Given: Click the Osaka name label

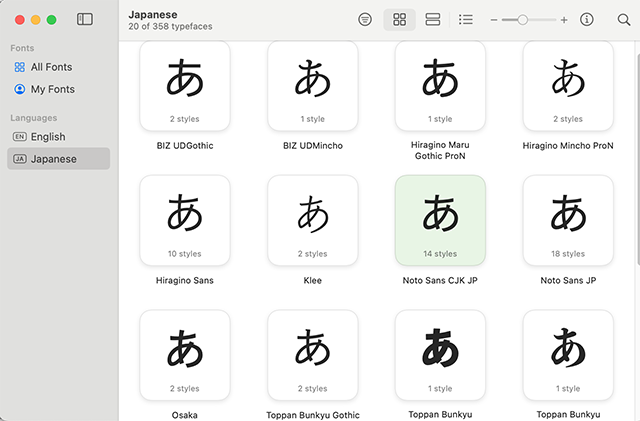Looking at the screenshot, I should pyautogui.click(x=185, y=415).
